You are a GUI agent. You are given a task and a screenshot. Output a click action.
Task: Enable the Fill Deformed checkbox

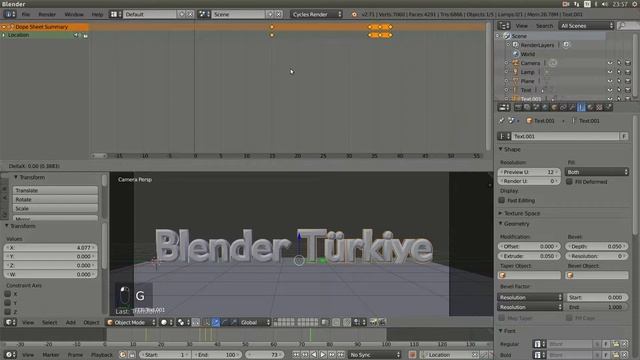569,182
